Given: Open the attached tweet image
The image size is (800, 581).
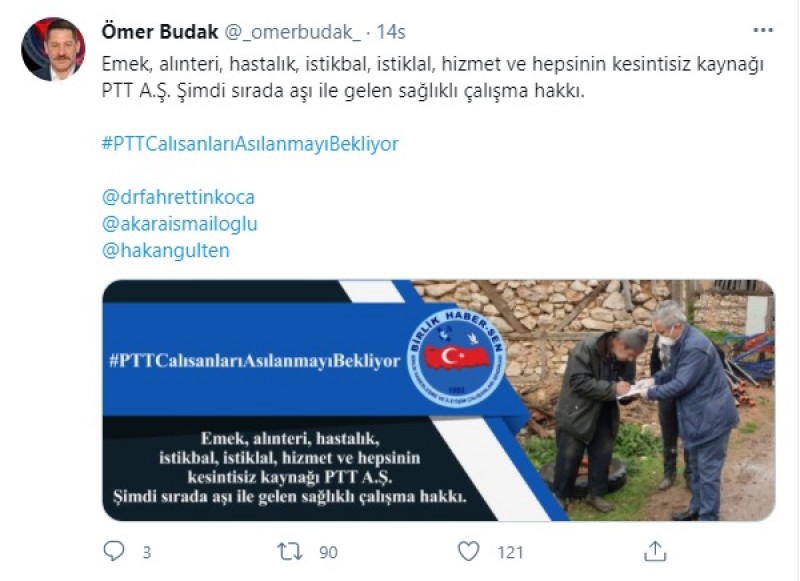Looking at the screenshot, I should (x=439, y=400).
